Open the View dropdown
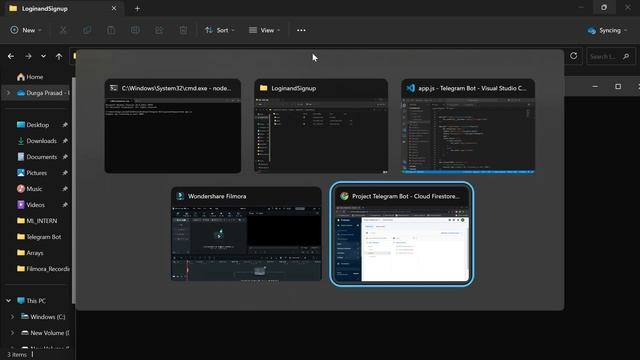 point(264,30)
